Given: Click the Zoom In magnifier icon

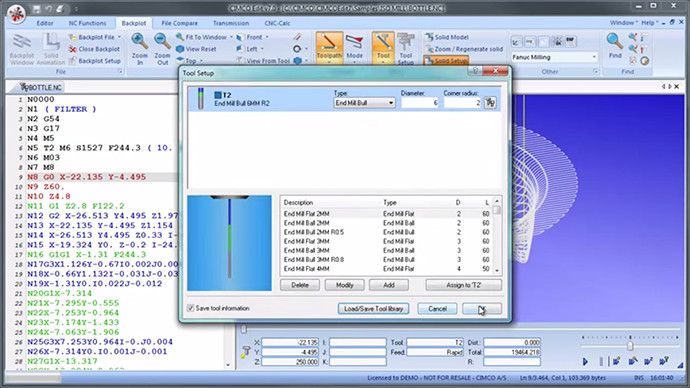Looking at the screenshot, I should coord(139,42).
